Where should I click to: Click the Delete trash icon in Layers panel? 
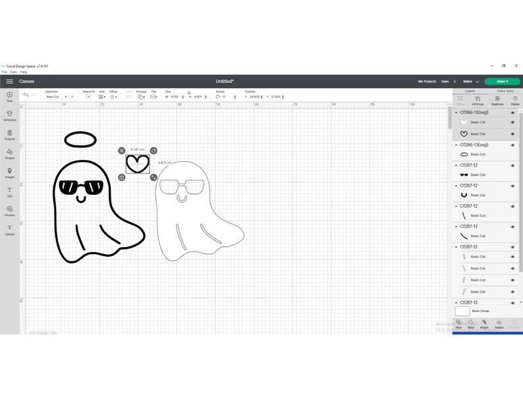pyautogui.click(x=515, y=100)
